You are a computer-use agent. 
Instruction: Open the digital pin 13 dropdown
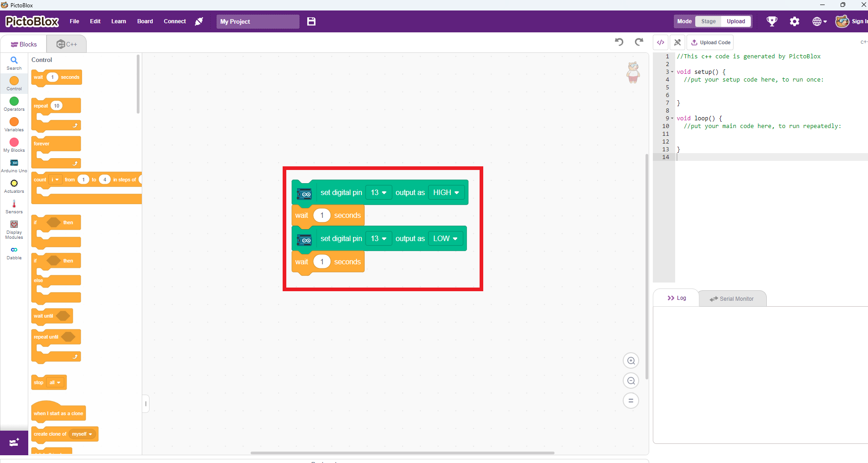pyautogui.click(x=378, y=192)
